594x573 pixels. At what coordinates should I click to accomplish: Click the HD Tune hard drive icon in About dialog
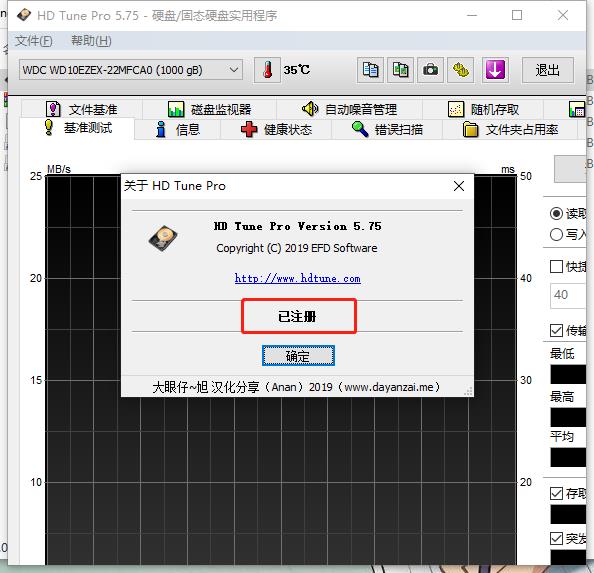click(x=163, y=238)
